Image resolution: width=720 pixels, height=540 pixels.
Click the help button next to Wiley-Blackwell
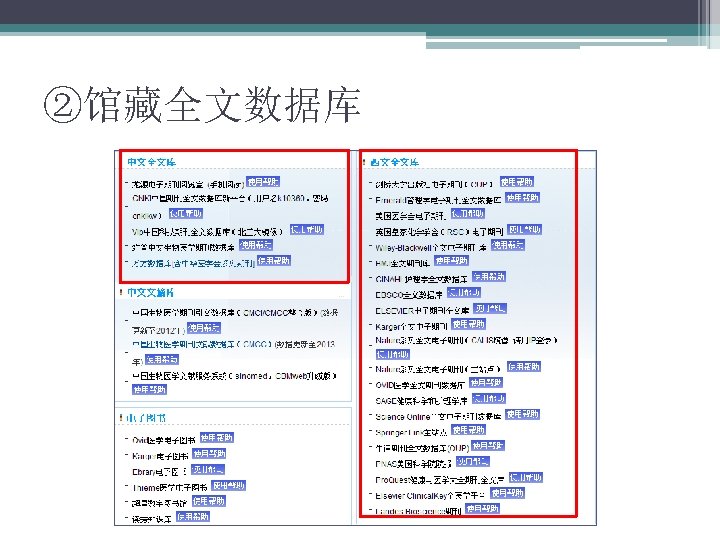coord(508,245)
